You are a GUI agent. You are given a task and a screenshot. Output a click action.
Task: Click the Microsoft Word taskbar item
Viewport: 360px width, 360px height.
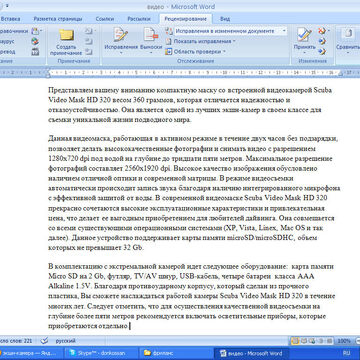(252, 353)
